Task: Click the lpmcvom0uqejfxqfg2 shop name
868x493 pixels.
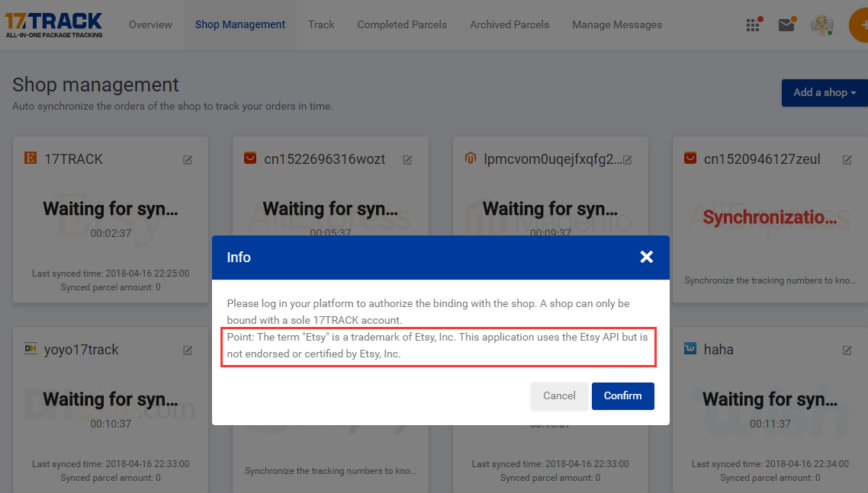Action: coord(552,159)
